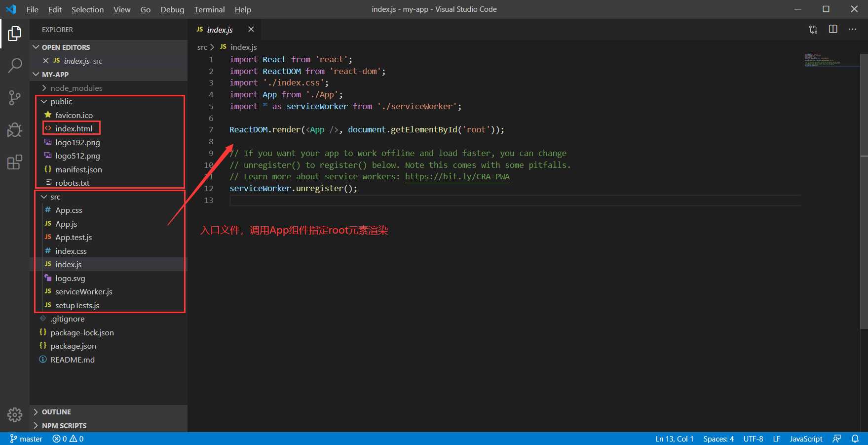
Task: Open logo512.png file
Action: [x=109, y=156]
